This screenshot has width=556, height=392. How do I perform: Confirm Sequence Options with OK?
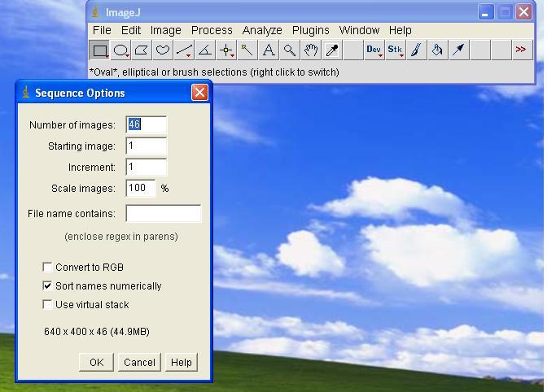tap(96, 362)
